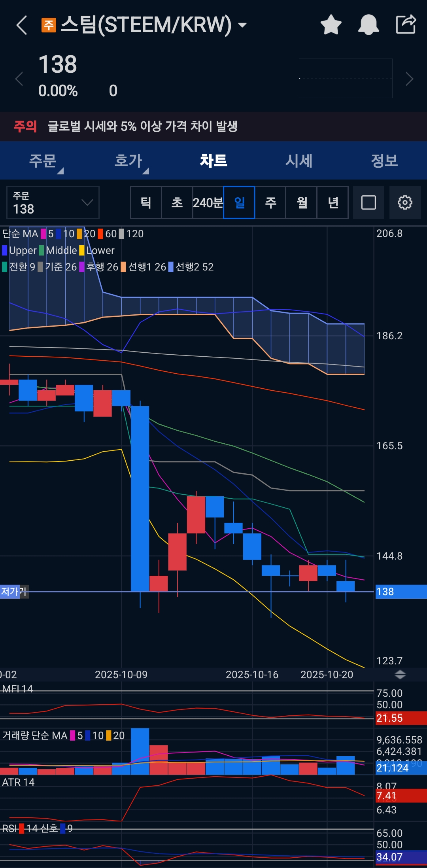
Task: Tap the share icon
Action: click(406, 25)
